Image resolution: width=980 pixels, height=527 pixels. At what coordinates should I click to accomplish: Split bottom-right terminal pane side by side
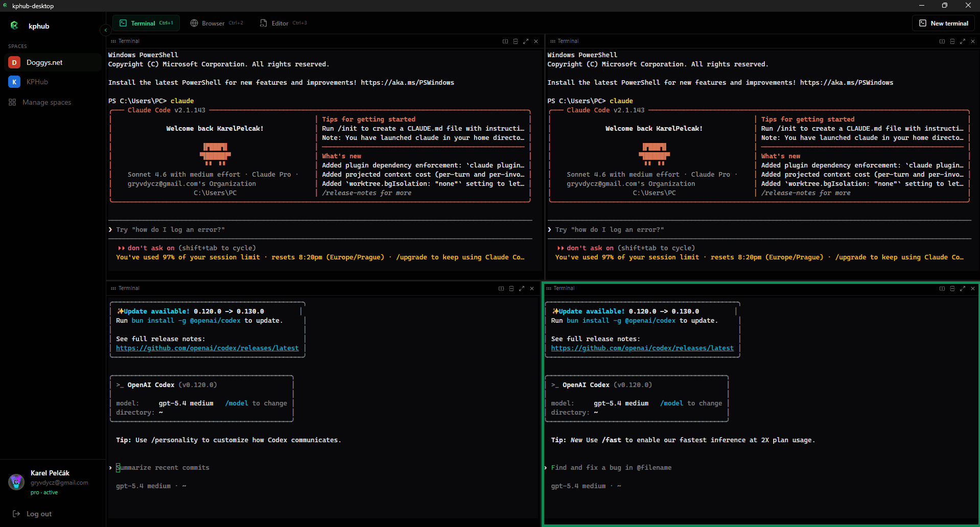tap(942, 289)
